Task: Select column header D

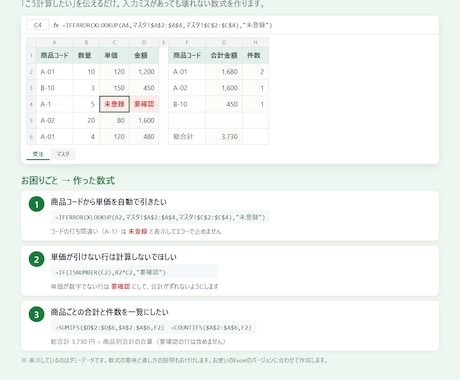Action: pos(144,42)
